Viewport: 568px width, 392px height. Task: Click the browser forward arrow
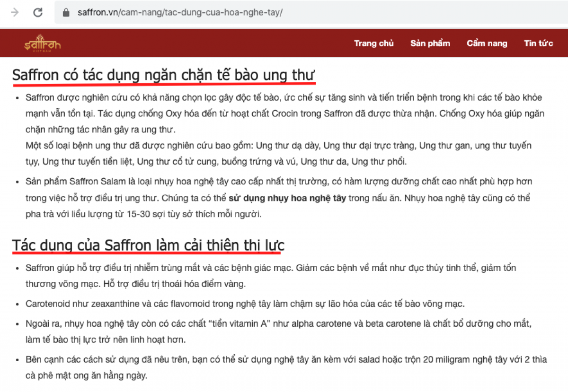tap(15, 12)
